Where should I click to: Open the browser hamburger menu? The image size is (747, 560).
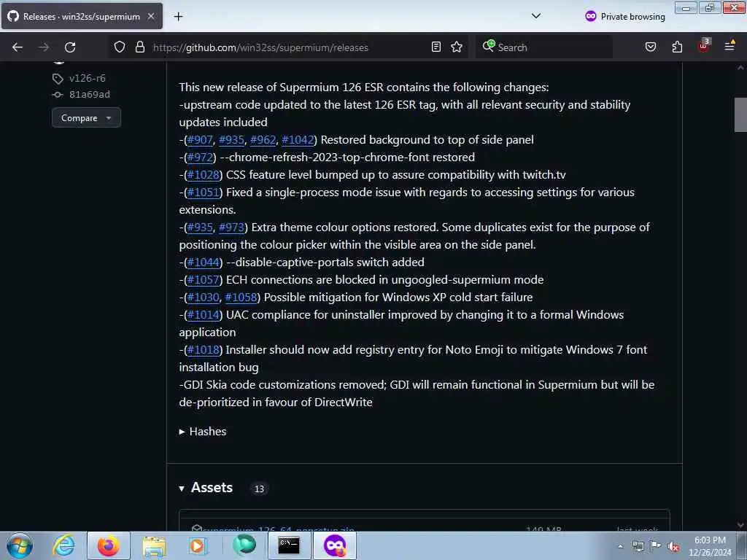[729, 46]
